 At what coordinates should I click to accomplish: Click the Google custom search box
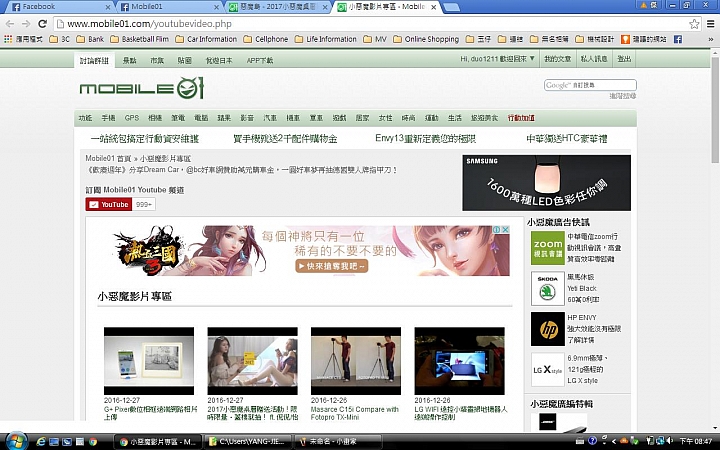590,85
